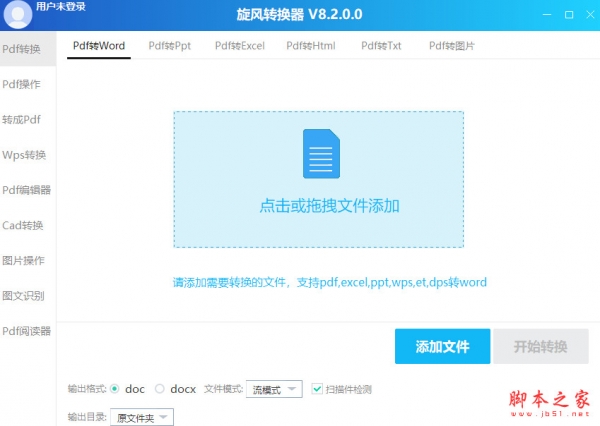Image resolution: width=600 pixels, height=426 pixels.
Task: Open the Pdf转Word tab
Action: click(x=99, y=46)
